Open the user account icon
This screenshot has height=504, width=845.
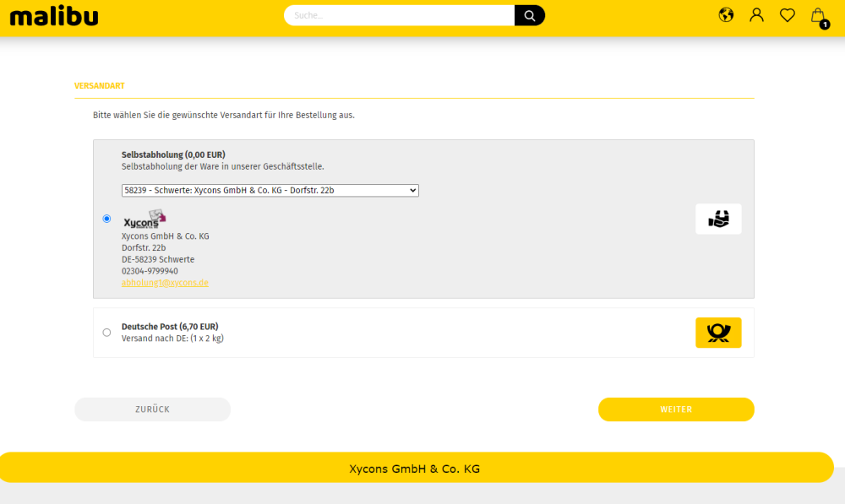pos(756,15)
